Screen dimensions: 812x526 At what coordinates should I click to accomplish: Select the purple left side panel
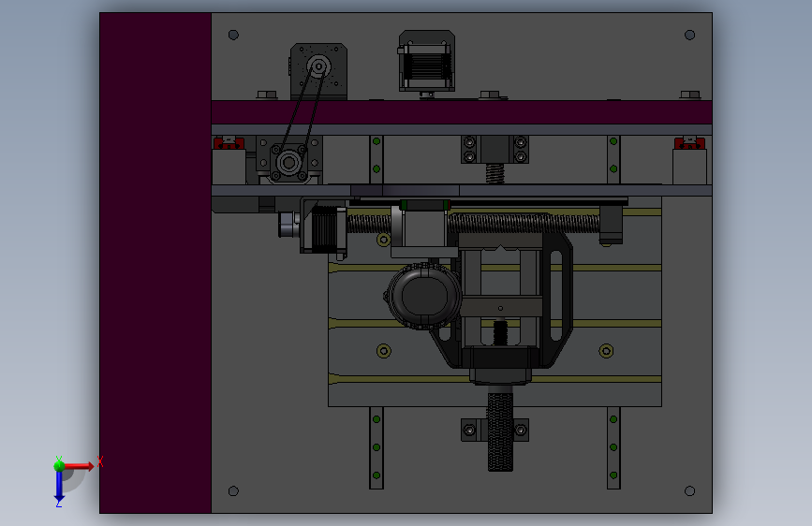coord(155,263)
